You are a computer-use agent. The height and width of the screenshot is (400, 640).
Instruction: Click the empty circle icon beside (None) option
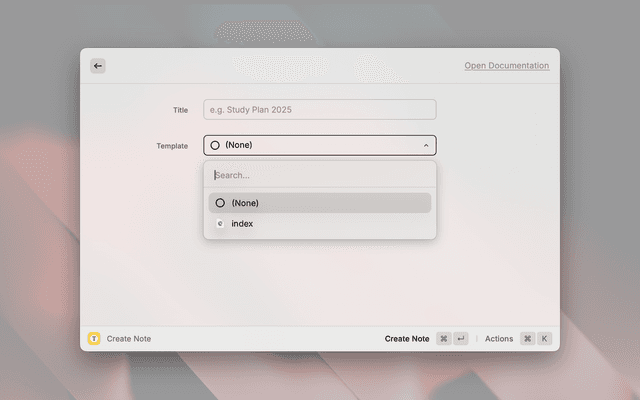click(220, 203)
